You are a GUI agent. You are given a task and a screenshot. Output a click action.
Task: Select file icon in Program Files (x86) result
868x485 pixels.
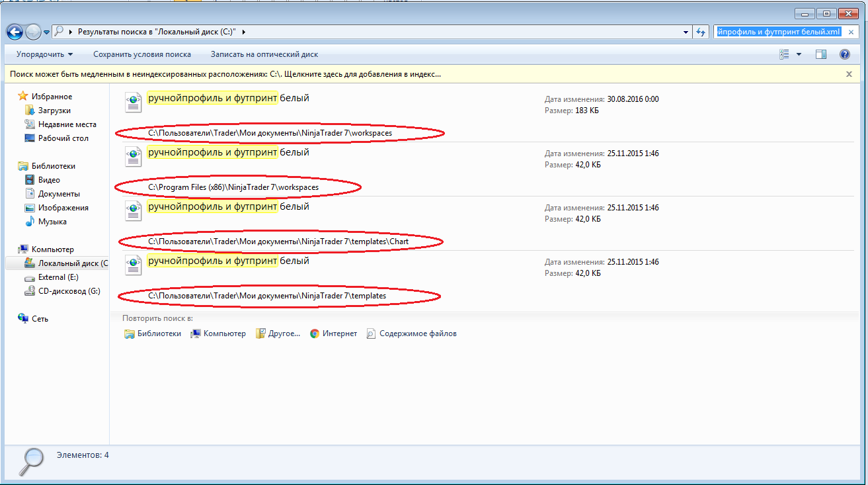[x=134, y=156]
